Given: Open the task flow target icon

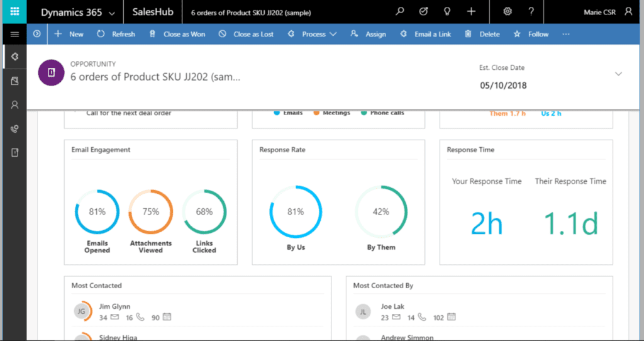Looking at the screenshot, I should [x=423, y=12].
